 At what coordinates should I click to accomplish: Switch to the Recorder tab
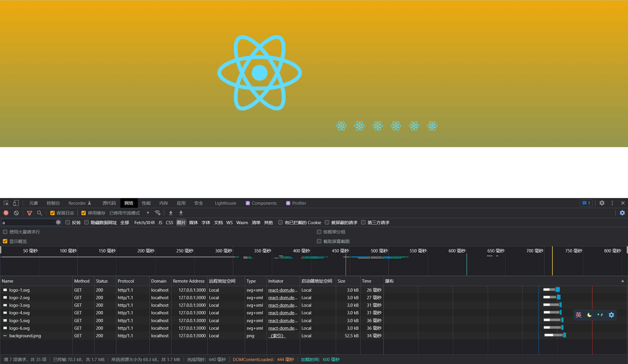tap(80, 203)
